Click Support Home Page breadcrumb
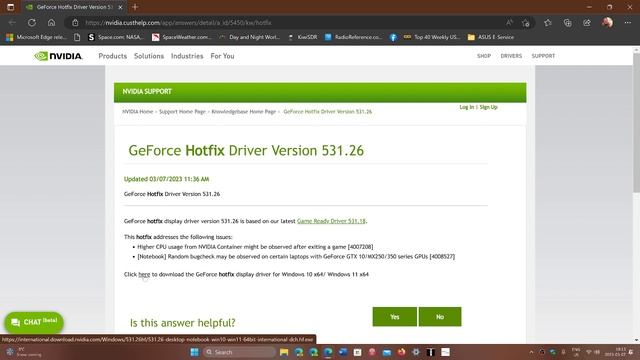This screenshot has width=640, height=360. click(x=182, y=111)
